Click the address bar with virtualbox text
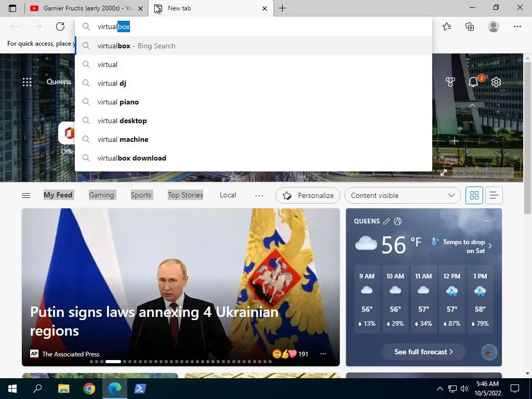Viewport: 532px width, 399px height. (x=254, y=27)
